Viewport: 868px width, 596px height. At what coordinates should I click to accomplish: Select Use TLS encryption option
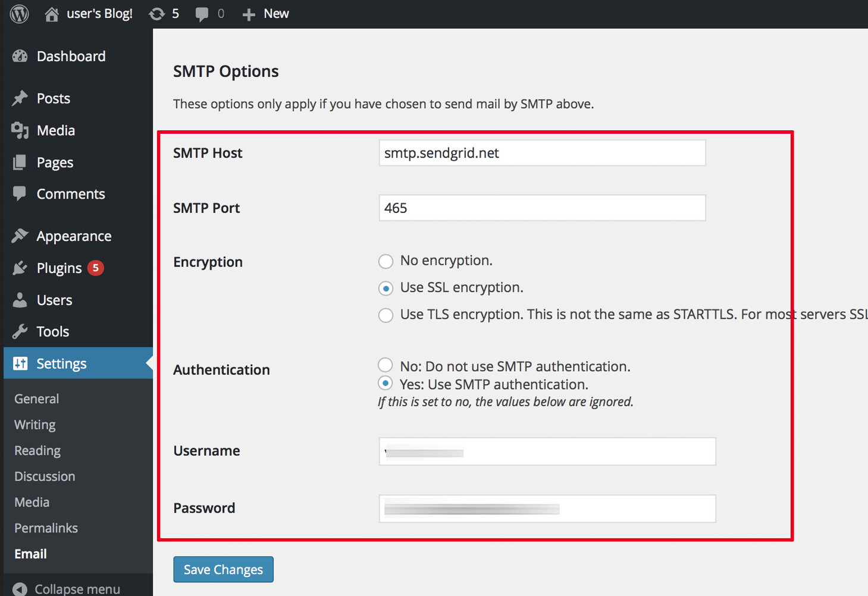386,315
